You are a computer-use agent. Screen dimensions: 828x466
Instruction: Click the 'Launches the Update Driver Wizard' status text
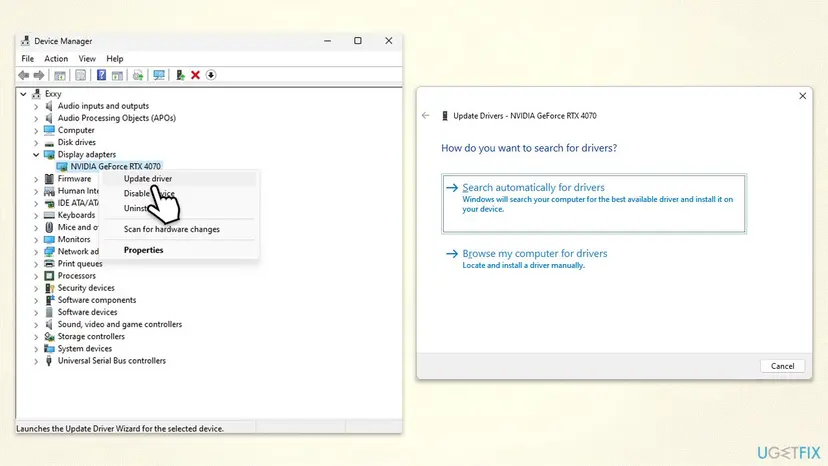(120, 428)
